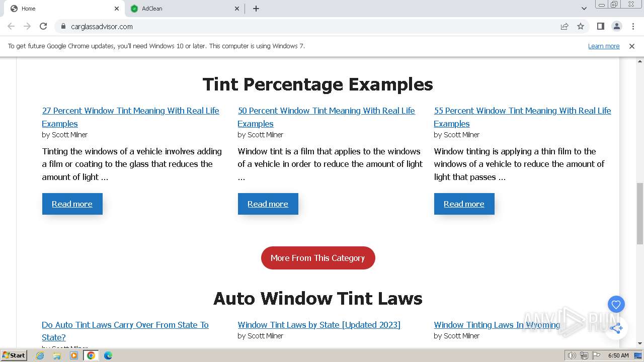Open Window Tinting Laws In Wyoming article
This screenshot has height=362, width=644.
click(497, 325)
